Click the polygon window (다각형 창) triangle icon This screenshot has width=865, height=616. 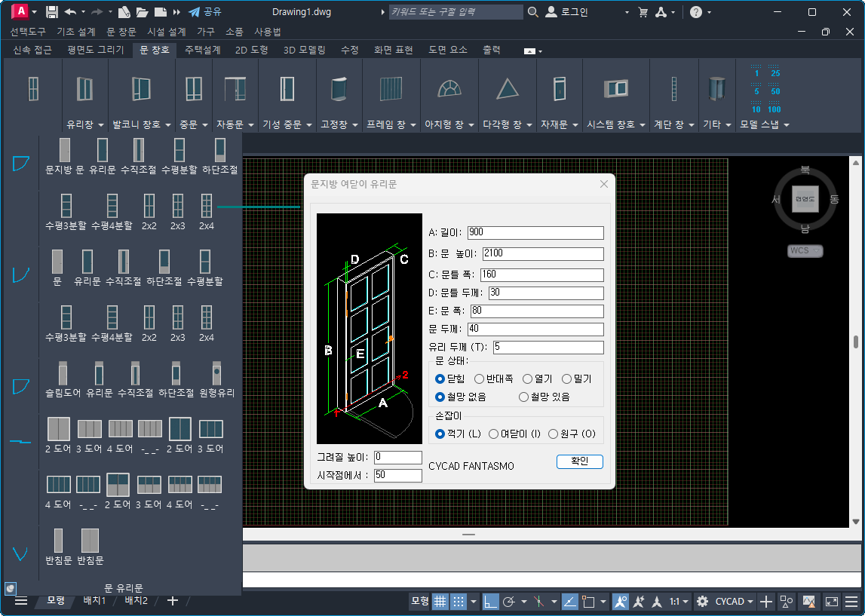pyautogui.click(x=508, y=89)
